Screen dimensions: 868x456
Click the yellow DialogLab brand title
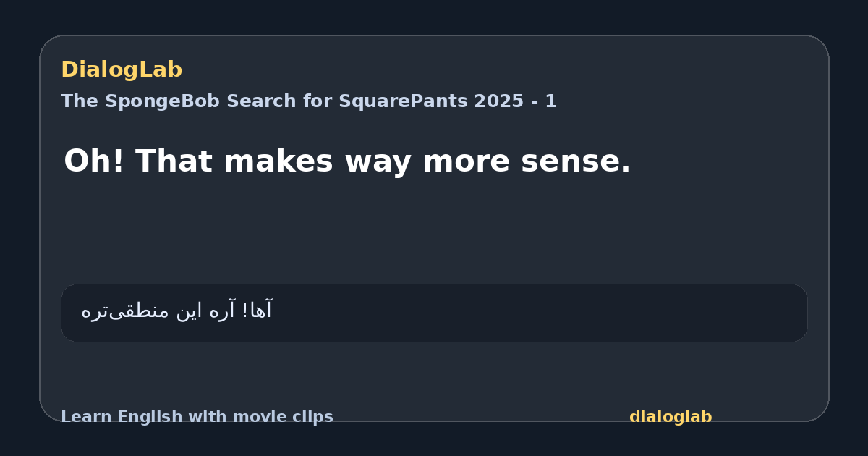(122, 70)
